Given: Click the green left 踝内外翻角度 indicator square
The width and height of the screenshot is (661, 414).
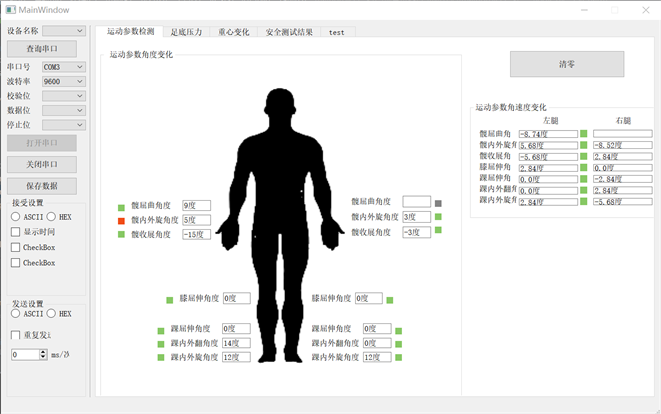Looking at the screenshot, I should (161, 344).
